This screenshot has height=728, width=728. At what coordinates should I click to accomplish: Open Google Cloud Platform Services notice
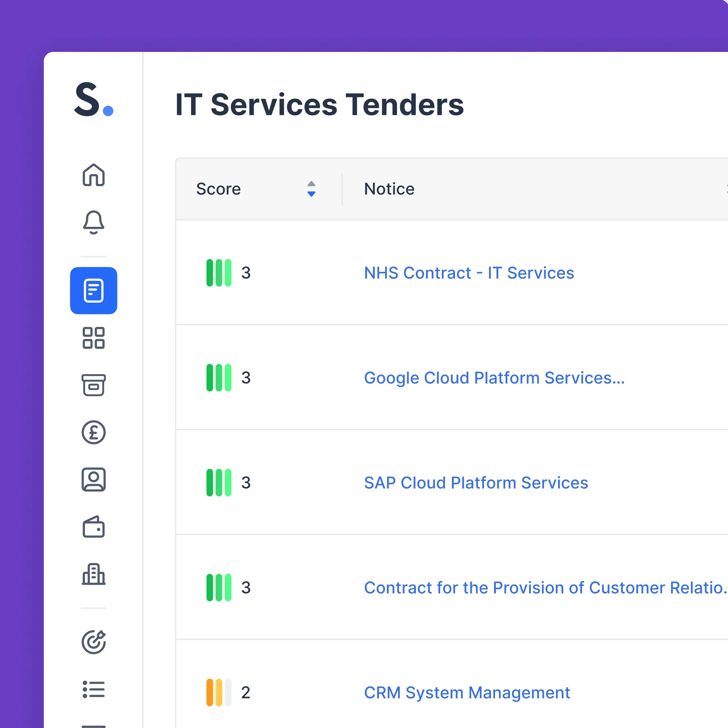coord(494,378)
